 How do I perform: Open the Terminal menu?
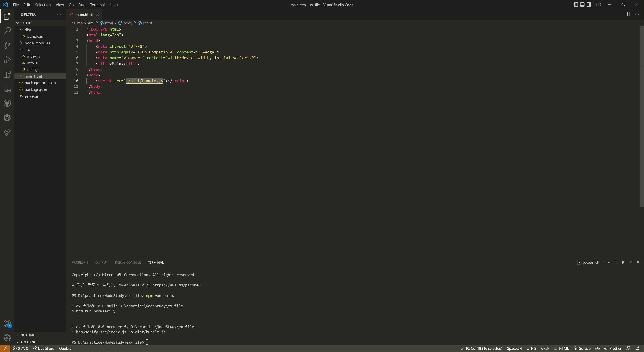point(97,5)
